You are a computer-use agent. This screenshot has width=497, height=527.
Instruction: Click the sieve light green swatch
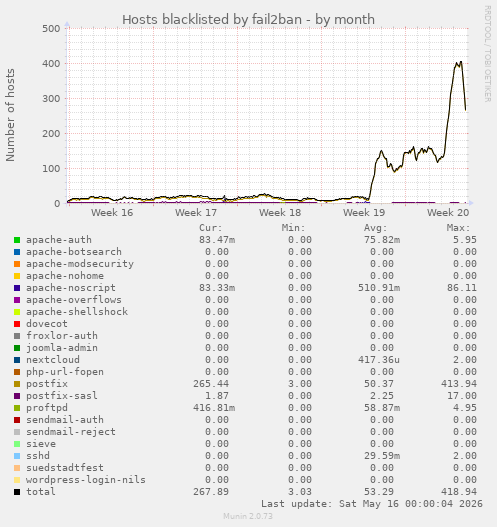click(x=17, y=444)
